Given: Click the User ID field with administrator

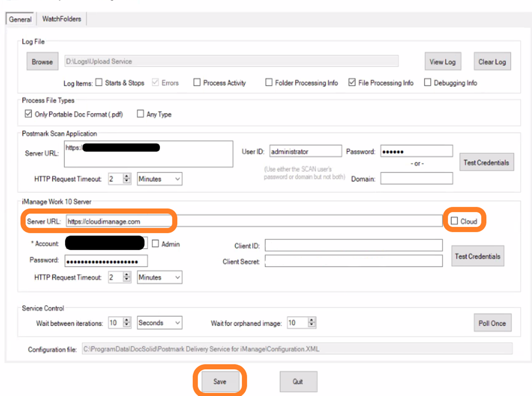Looking at the screenshot, I should click(x=305, y=151).
